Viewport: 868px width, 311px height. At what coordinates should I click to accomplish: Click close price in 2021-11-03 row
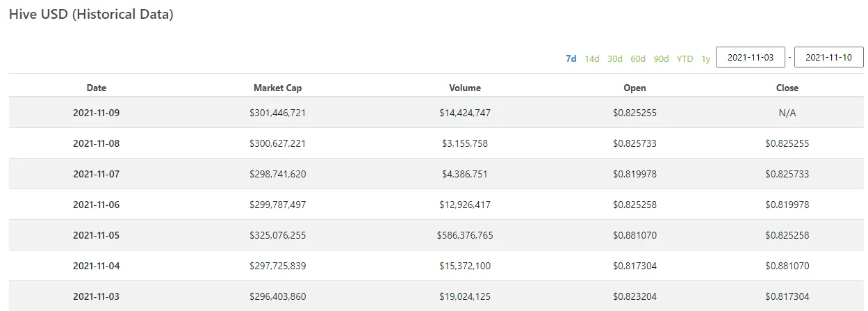(x=787, y=296)
